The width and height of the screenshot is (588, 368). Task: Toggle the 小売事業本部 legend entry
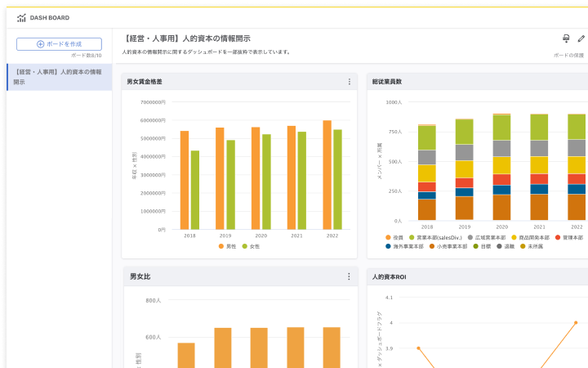click(x=448, y=246)
